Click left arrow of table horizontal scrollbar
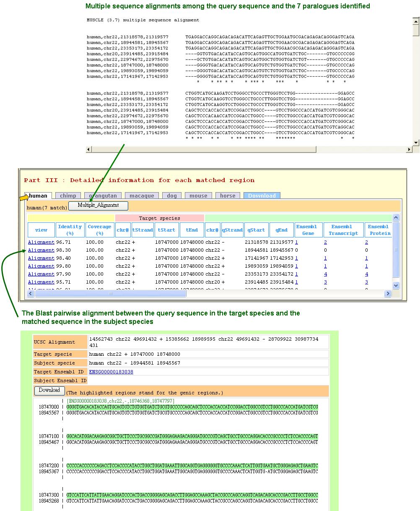The height and width of the screenshot is (511, 420). click(31, 294)
